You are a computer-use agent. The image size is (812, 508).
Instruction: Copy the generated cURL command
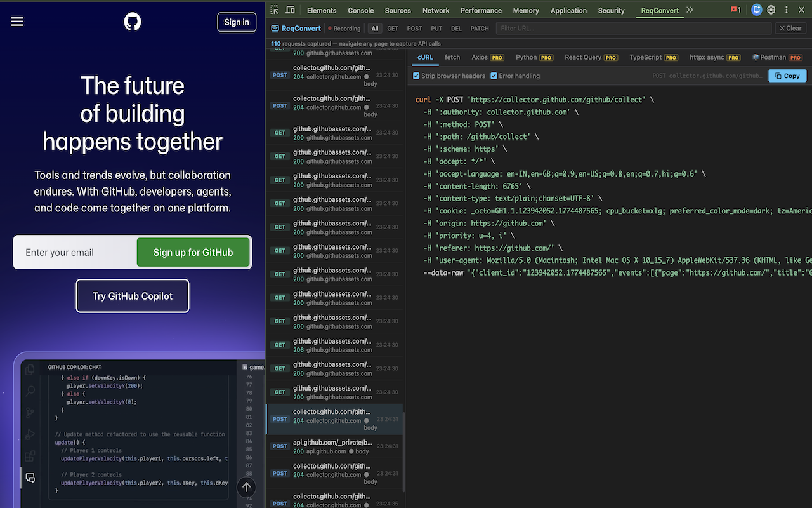[x=787, y=76]
